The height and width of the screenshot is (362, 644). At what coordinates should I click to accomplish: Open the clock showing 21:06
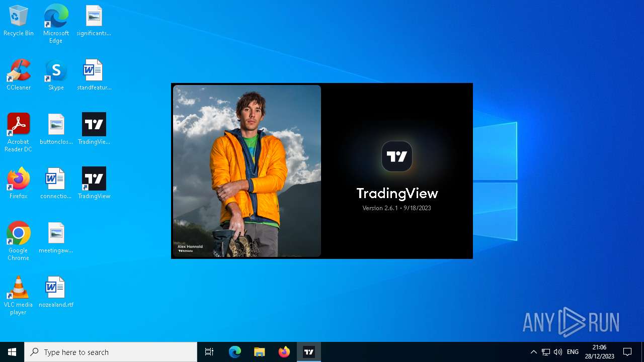point(599,352)
